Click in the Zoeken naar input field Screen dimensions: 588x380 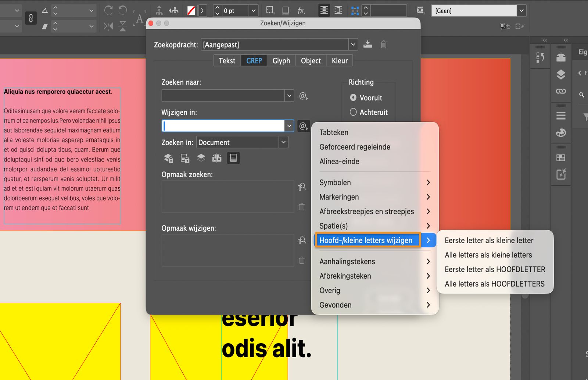pyautogui.click(x=223, y=96)
